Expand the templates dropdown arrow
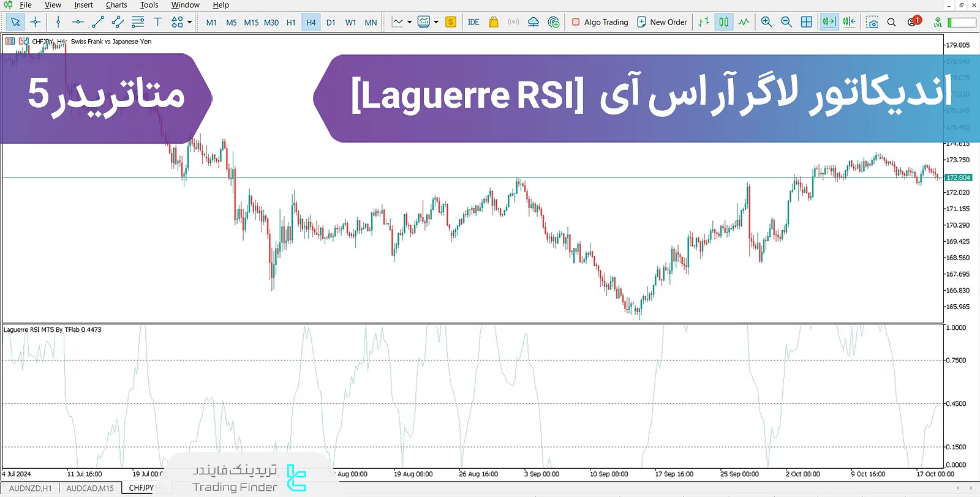 [x=436, y=22]
